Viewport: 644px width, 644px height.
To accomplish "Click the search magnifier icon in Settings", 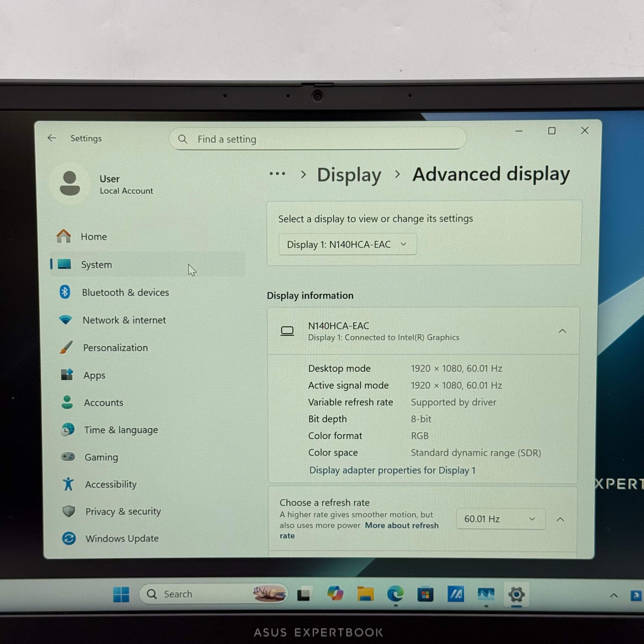I will click(x=183, y=139).
